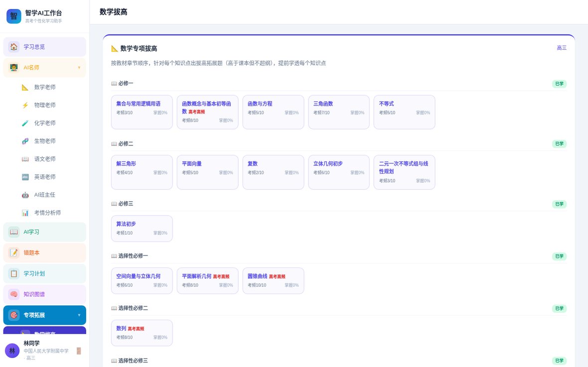Screen dimensions: 588x367
Task: Open the 三角函数 topic card
Action: [x=339, y=112]
